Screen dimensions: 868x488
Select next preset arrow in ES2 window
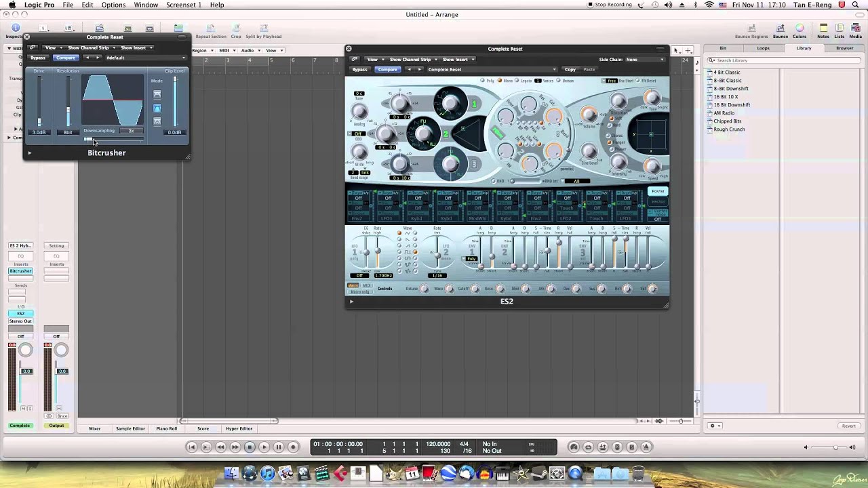[x=420, y=69]
